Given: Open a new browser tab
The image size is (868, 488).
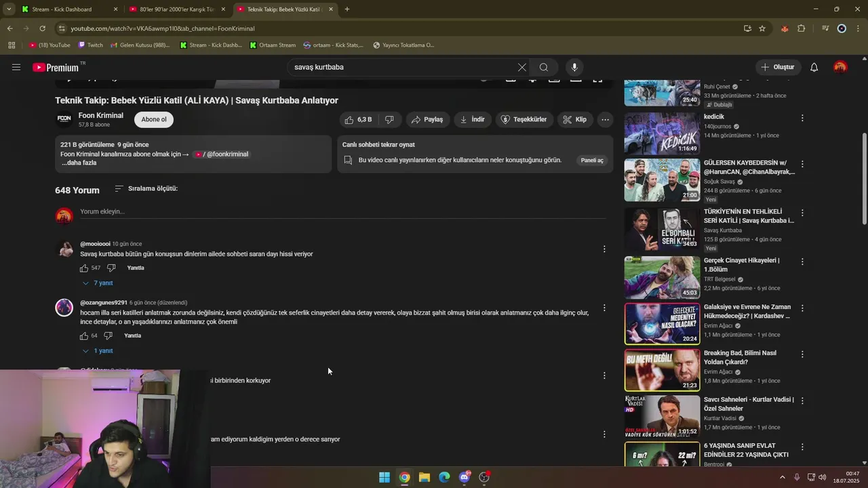Looking at the screenshot, I should click(347, 9).
